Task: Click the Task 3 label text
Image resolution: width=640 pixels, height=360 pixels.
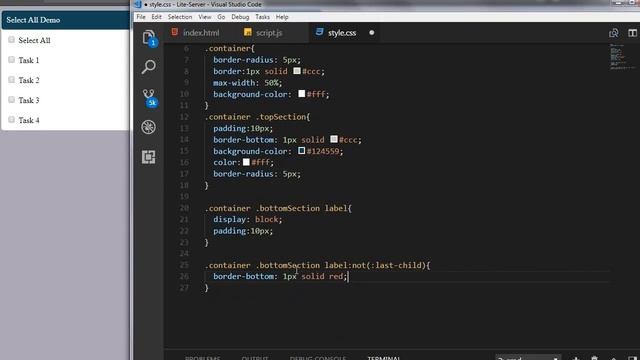Action: click(29, 100)
